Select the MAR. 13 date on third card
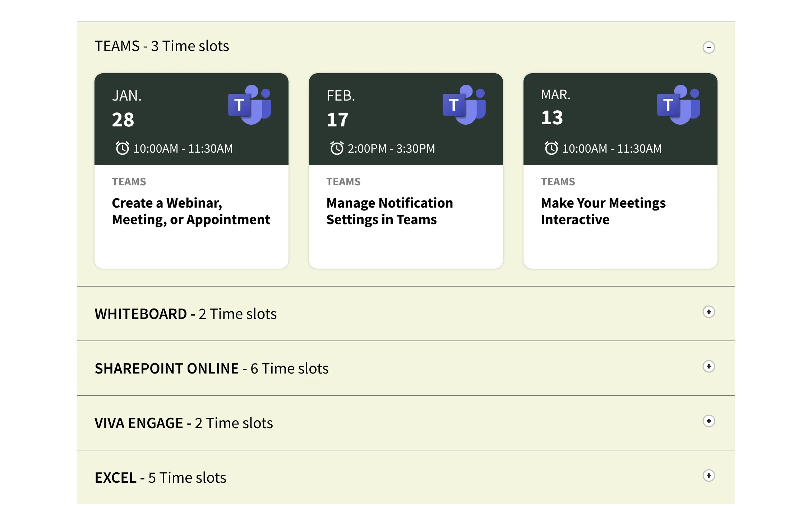 555,107
